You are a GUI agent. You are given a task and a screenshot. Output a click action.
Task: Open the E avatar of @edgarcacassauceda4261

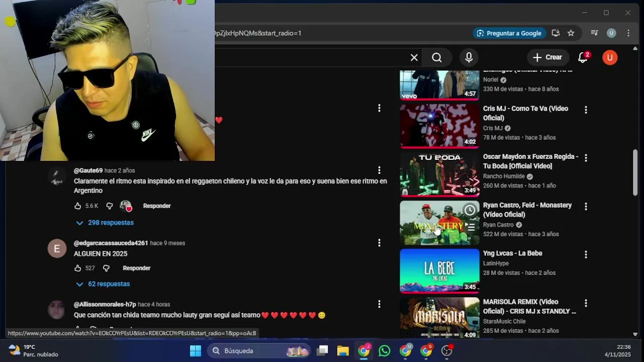[x=57, y=248]
